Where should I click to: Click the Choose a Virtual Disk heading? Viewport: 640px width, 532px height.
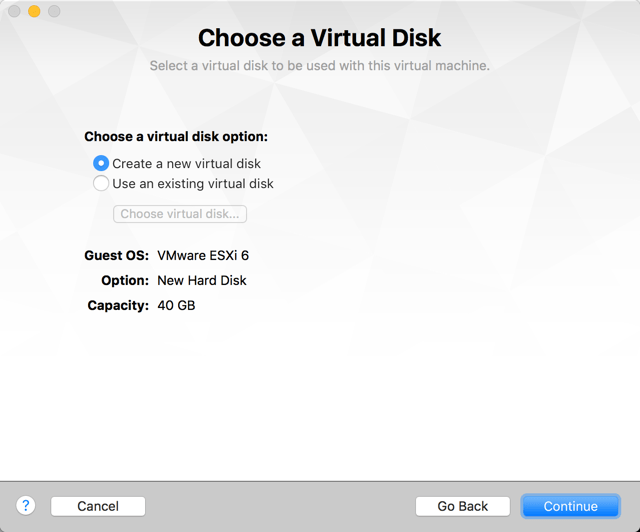coord(319,39)
